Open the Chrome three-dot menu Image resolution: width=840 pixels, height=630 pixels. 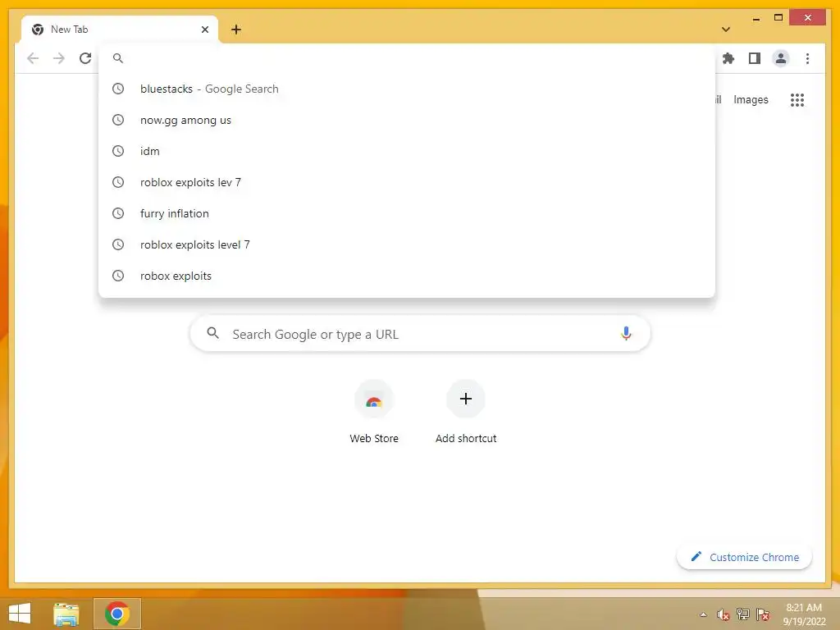(x=807, y=58)
